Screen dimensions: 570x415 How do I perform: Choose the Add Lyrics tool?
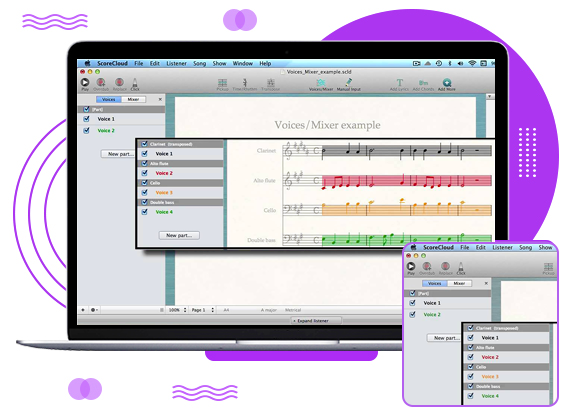(x=400, y=83)
